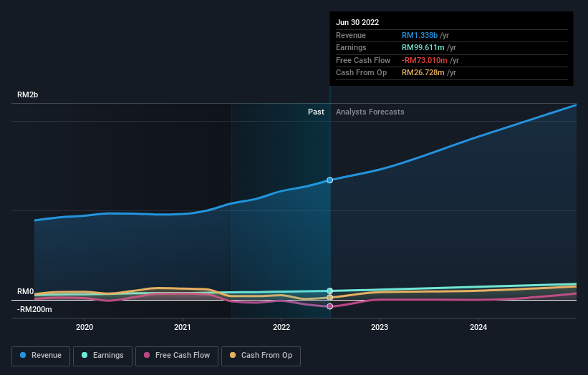Click the RM2b y-axis label
Viewport: 588px width, 375px height.
(x=27, y=94)
